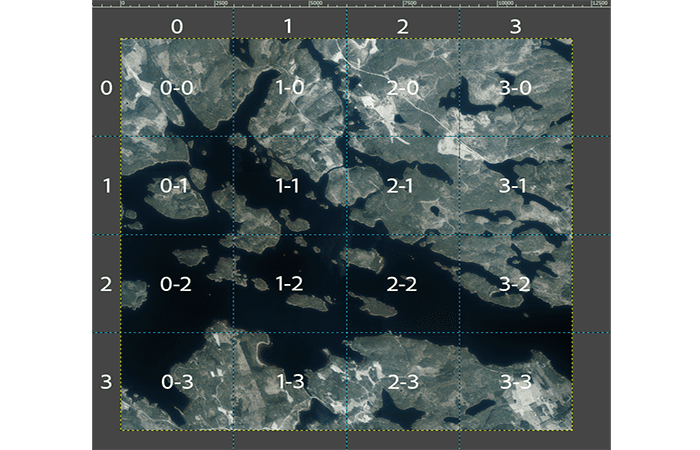The width and height of the screenshot is (700, 450).
Task: Pick the map tile marked 2-2
Action: (x=403, y=283)
